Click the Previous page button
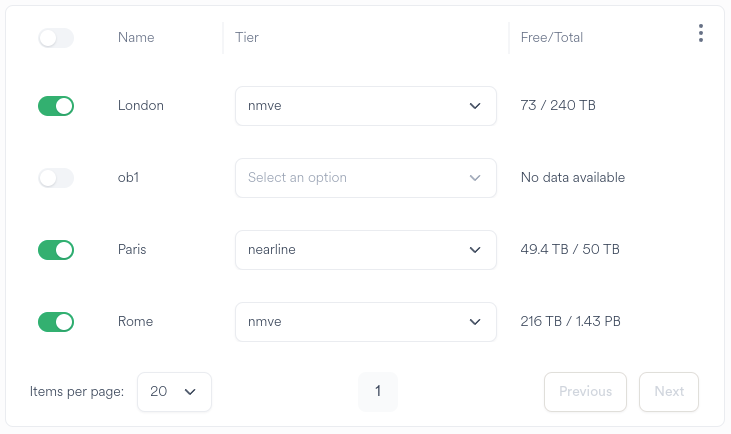Image resolution: width=731 pixels, height=434 pixels. click(585, 392)
